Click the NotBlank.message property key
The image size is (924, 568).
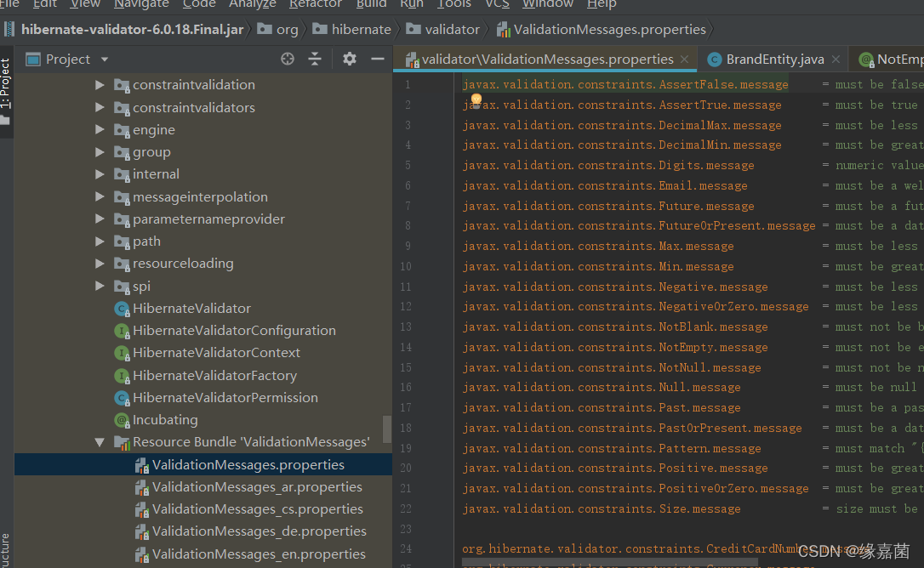point(615,327)
